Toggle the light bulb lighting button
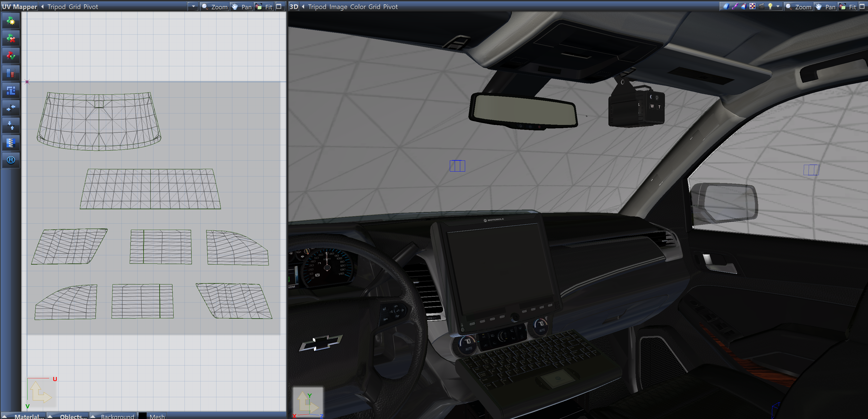 (x=770, y=6)
